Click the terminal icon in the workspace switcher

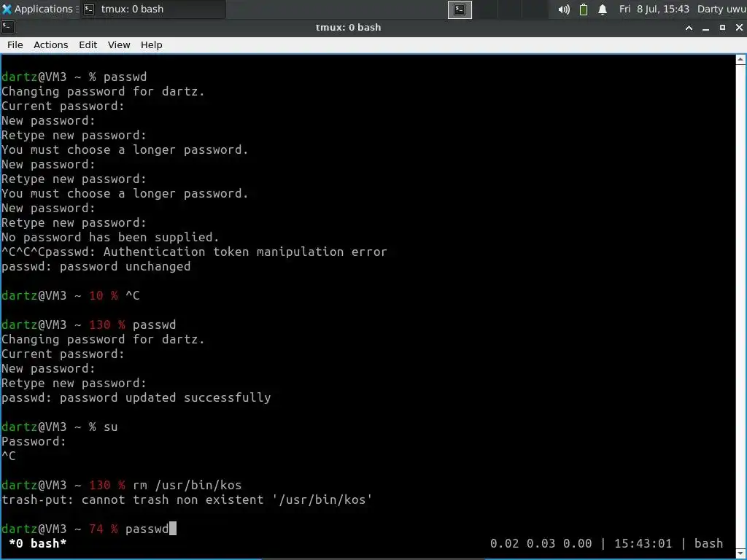click(460, 9)
